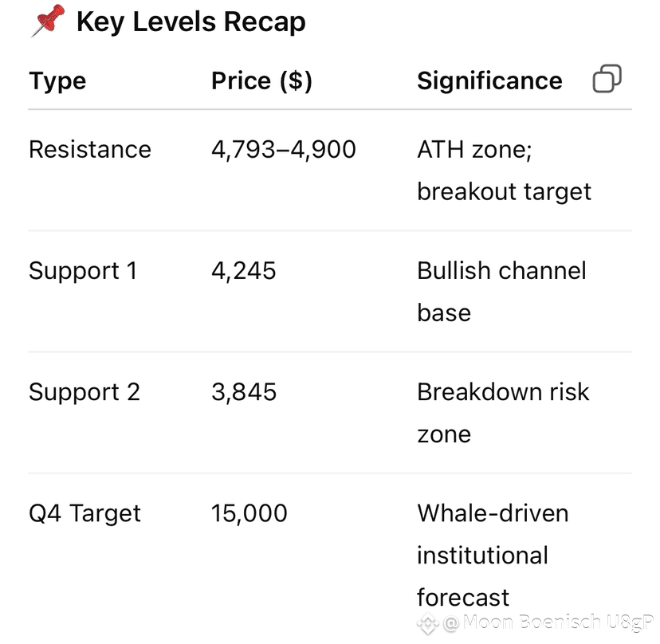Click the Price ($) column header

pos(261,80)
